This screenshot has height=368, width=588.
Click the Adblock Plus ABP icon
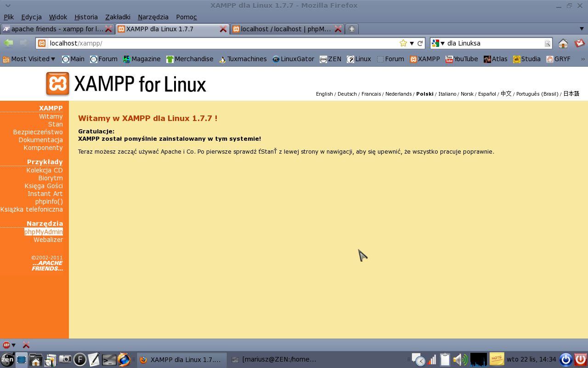pos(6,345)
